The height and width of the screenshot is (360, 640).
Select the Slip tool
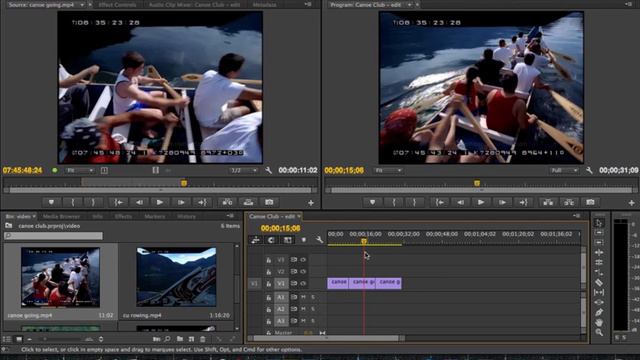coord(599,292)
